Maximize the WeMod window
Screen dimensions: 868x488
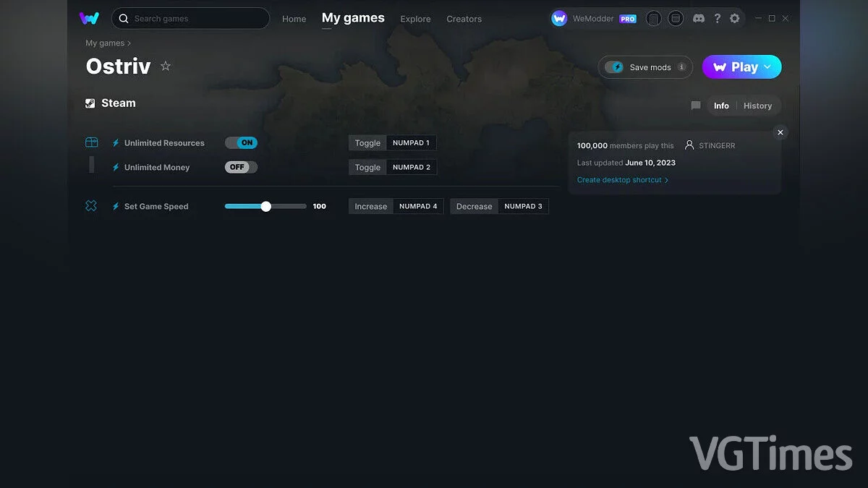[x=772, y=18]
